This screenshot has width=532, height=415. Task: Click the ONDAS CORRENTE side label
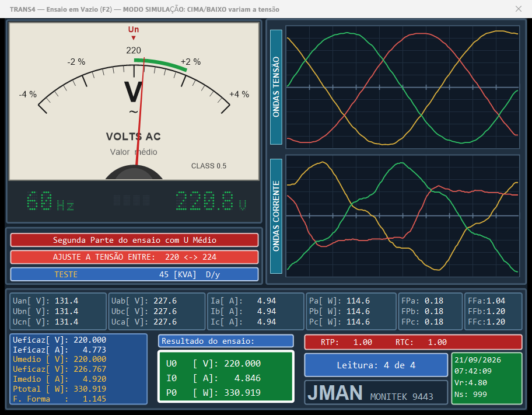point(276,216)
